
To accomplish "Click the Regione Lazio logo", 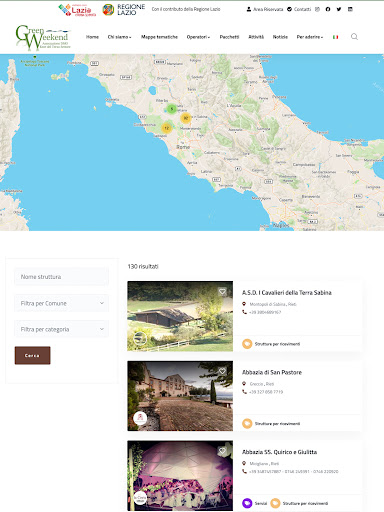I will coord(124,10).
